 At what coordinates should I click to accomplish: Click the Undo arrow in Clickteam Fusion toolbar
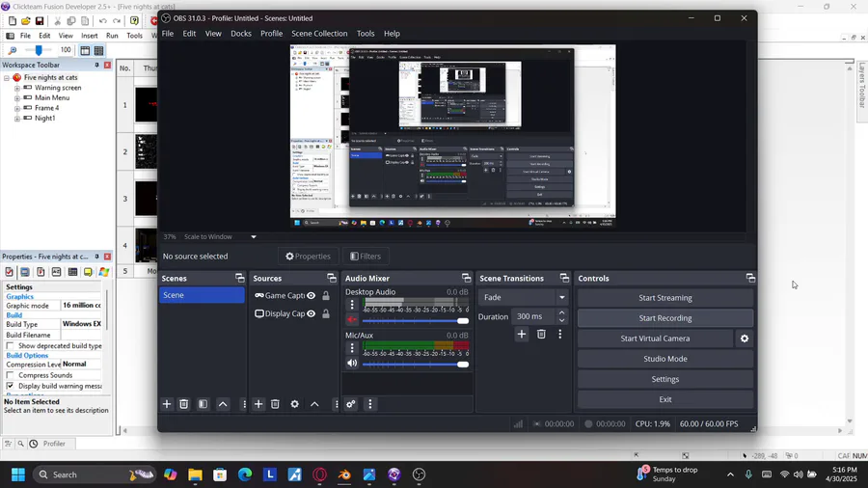tap(103, 21)
